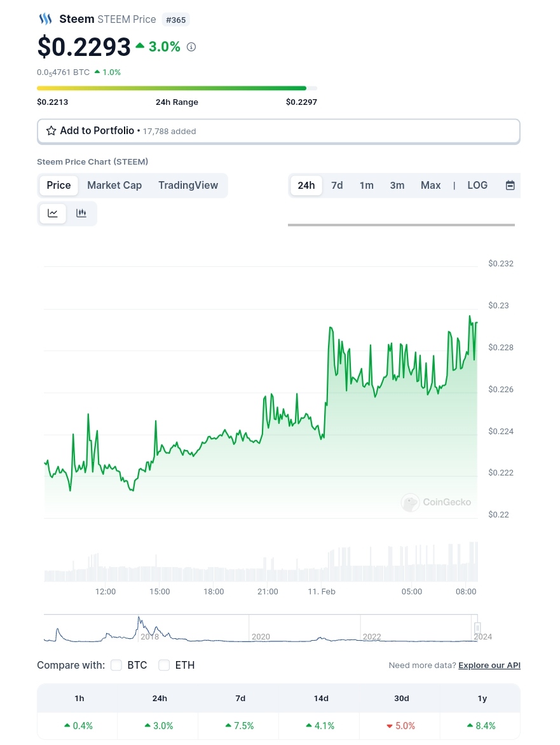Click the Steem logo at the top

[x=45, y=18]
